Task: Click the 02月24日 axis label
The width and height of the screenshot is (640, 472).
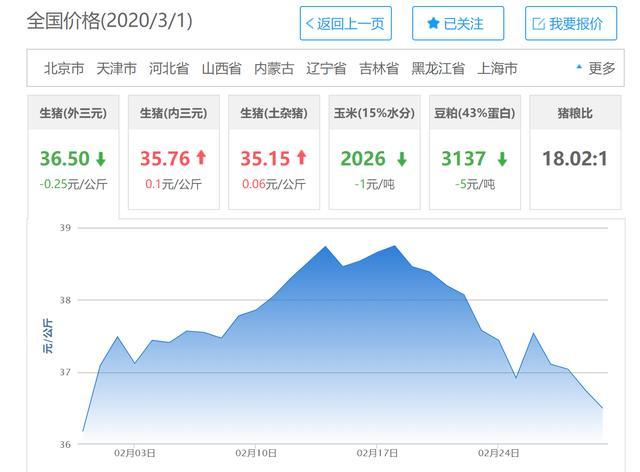Action: coord(498,453)
